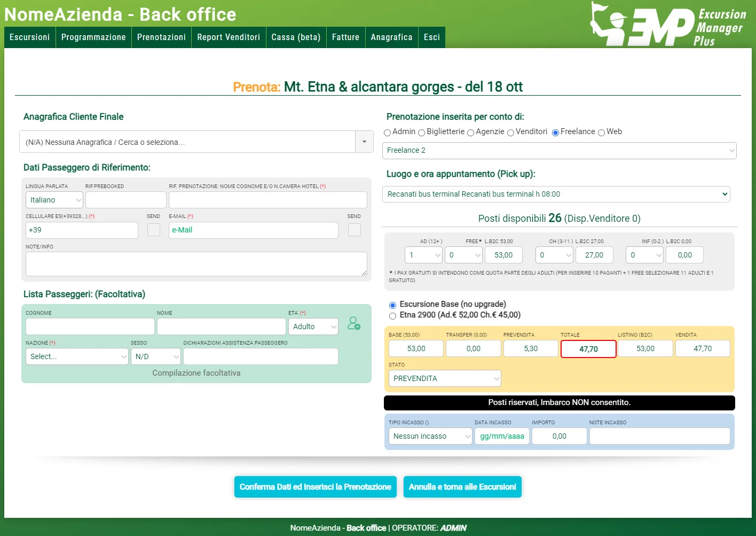This screenshot has height=536, width=756.
Task: Open the pick-up location dropdown
Action: click(556, 194)
